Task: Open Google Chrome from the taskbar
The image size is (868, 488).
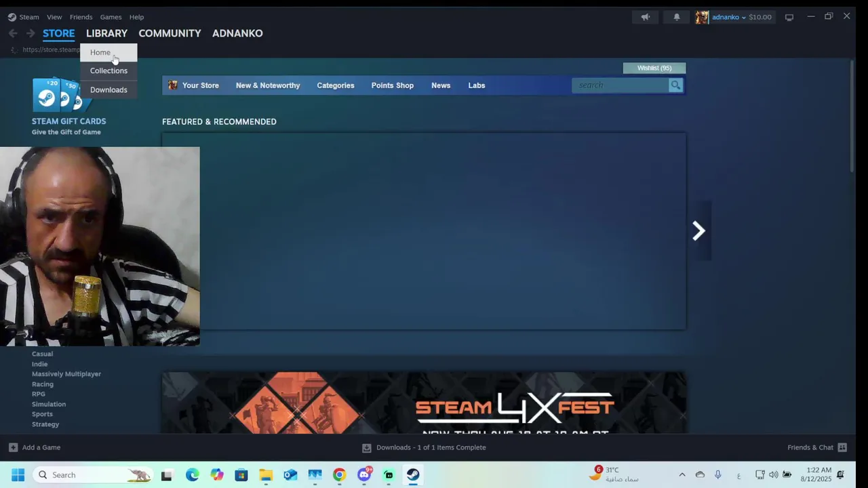Action: pos(339,475)
